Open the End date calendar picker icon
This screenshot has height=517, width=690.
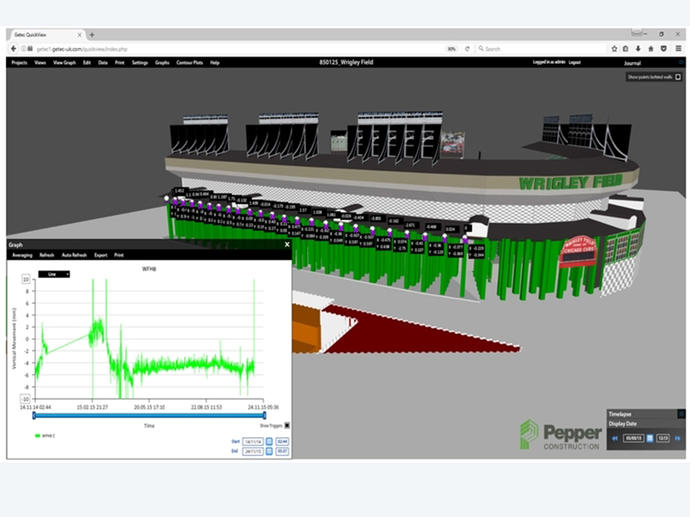tap(269, 451)
